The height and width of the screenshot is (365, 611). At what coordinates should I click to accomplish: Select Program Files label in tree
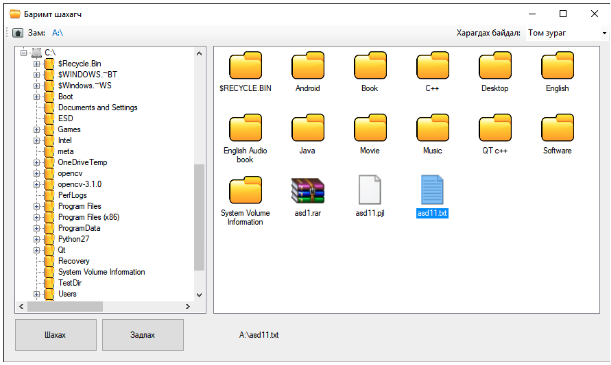79,206
